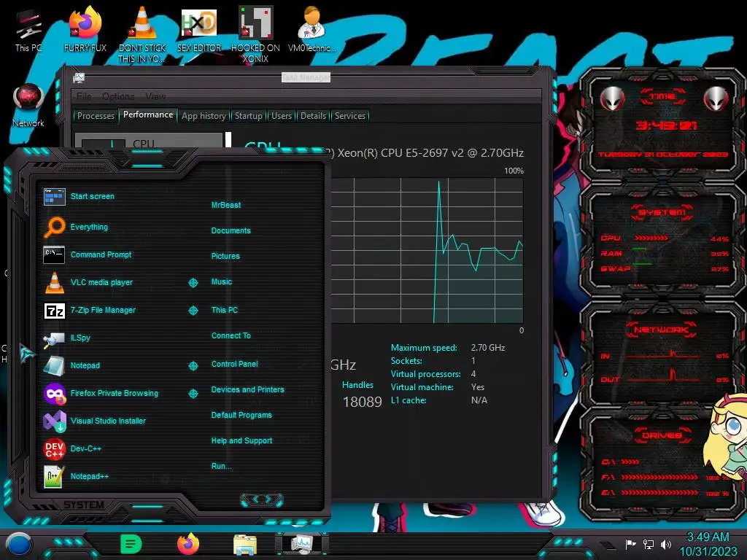
Task: Open Task Manager View menu
Action: 155,96
